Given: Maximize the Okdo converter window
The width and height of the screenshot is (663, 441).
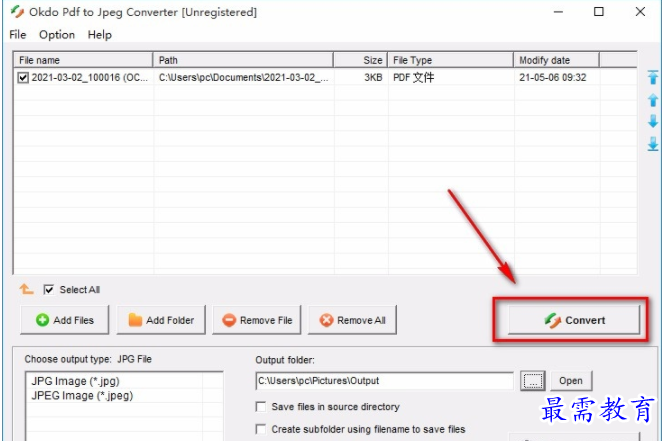Looking at the screenshot, I should pyautogui.click(x=599, y=12).
